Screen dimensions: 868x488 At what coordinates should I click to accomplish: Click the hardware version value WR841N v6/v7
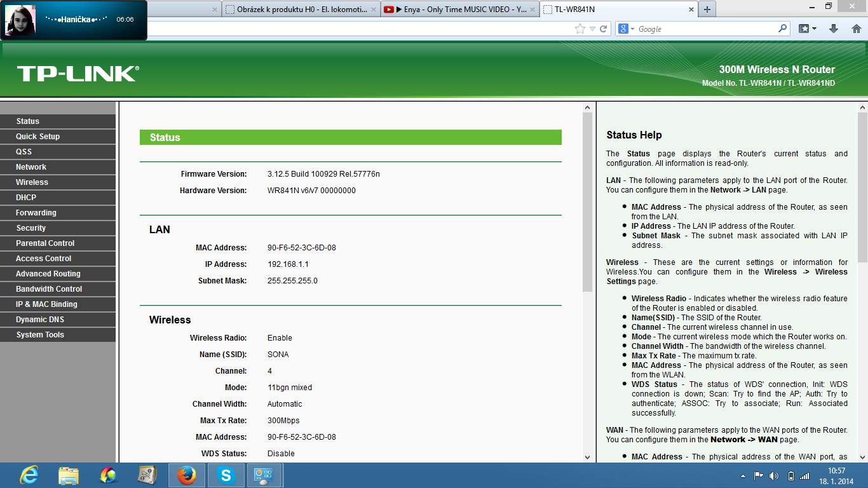(311, 191)
